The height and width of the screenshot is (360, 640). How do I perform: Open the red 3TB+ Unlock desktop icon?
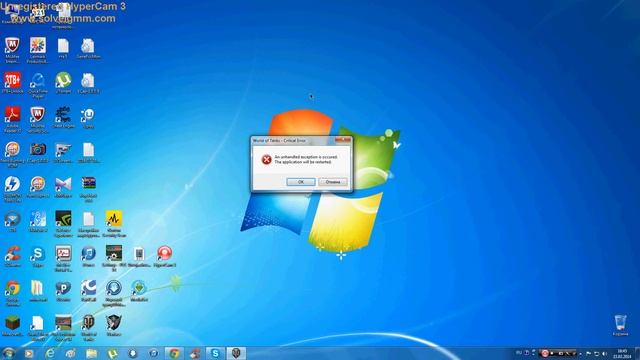pos(12,83)
